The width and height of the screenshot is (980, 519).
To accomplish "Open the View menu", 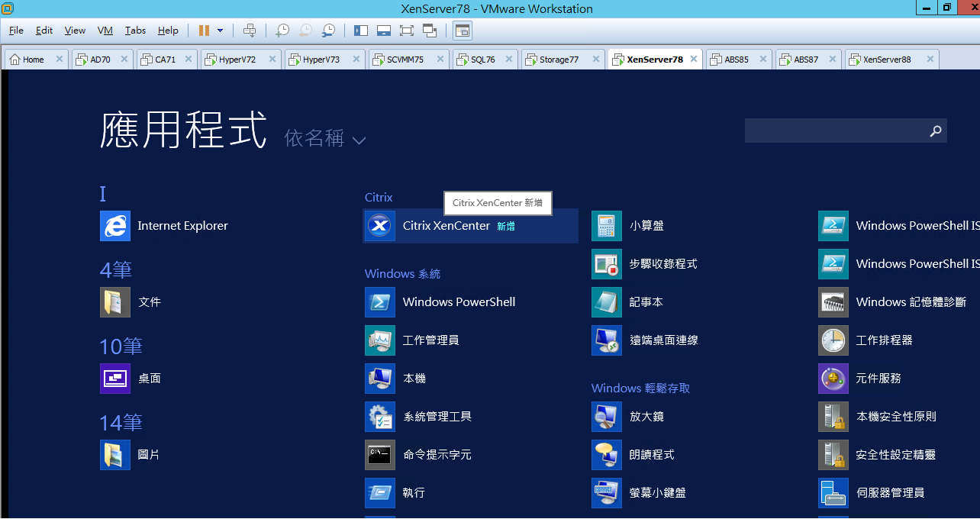I will point(75,31).
